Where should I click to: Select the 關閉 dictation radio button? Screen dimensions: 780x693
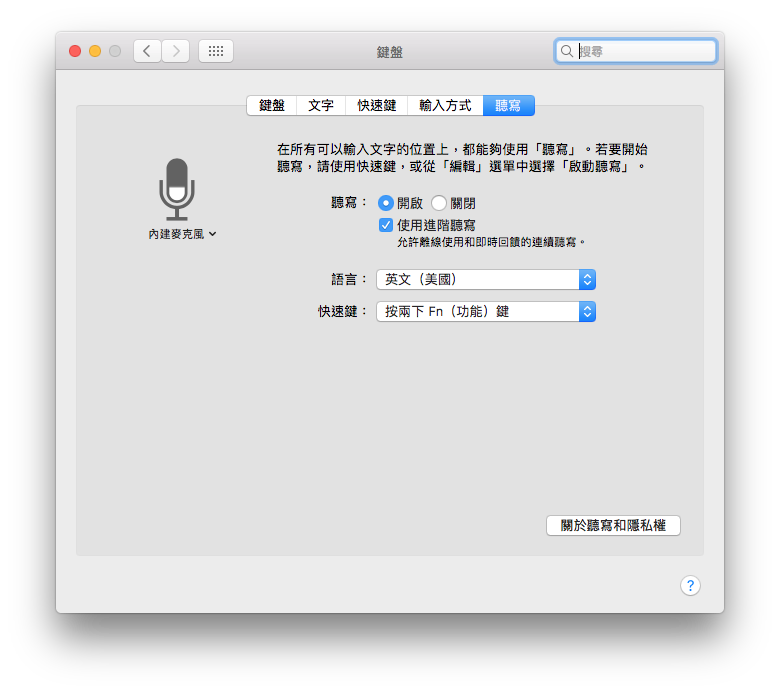439,203
